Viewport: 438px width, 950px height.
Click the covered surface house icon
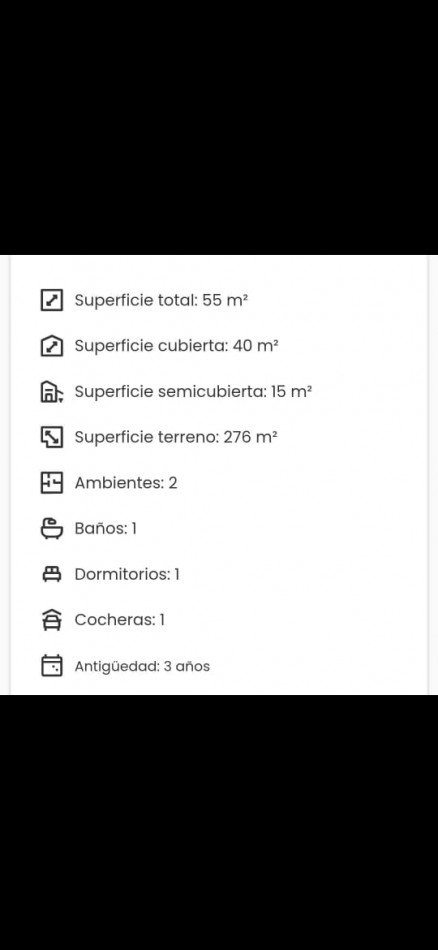pos(52,346)
